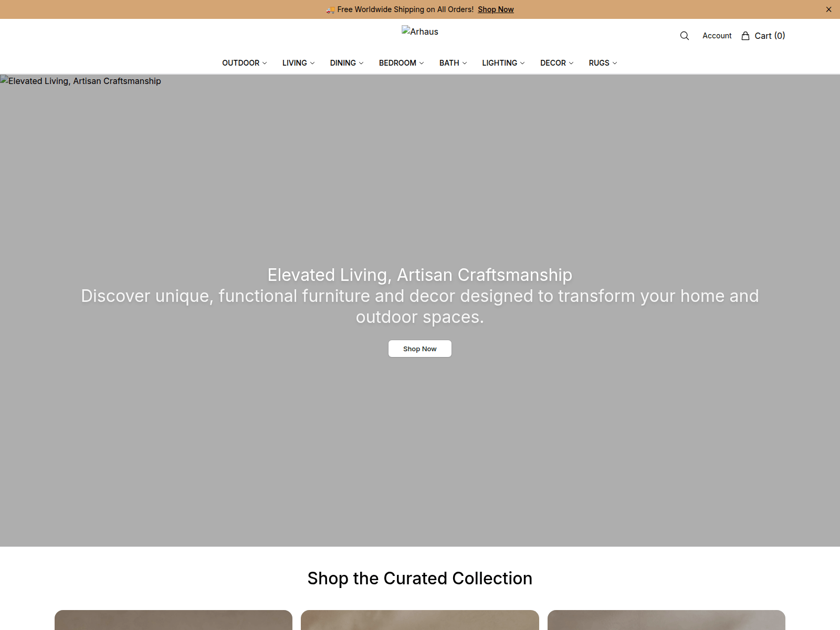Expand the LIVING menu
The height and width of the screenshot is (630, 840).
(299, 63)
